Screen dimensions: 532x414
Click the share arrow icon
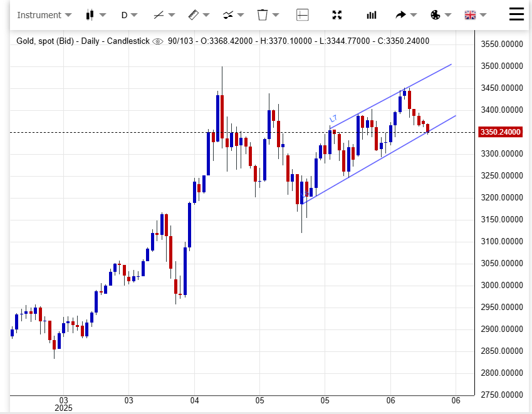(x=400, y=15)
